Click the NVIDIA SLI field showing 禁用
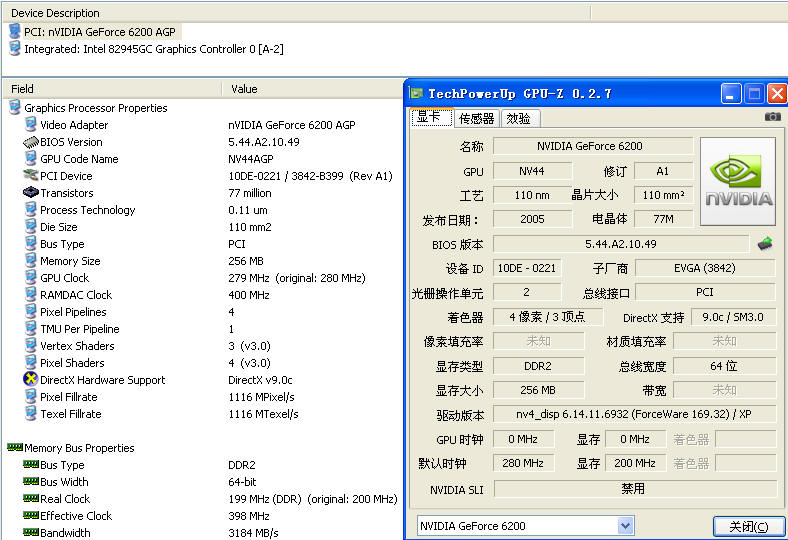The width and height of the screenshot is (788, 540). pos(635,489)
